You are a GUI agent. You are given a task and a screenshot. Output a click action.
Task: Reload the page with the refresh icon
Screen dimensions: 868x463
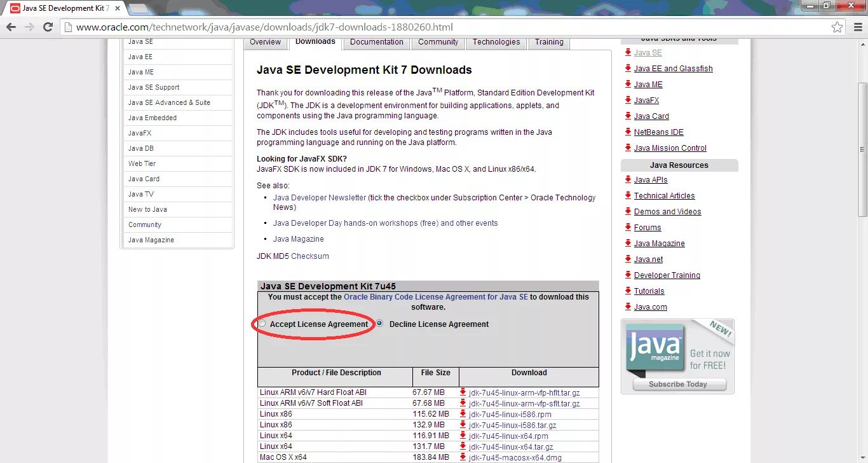48,27
